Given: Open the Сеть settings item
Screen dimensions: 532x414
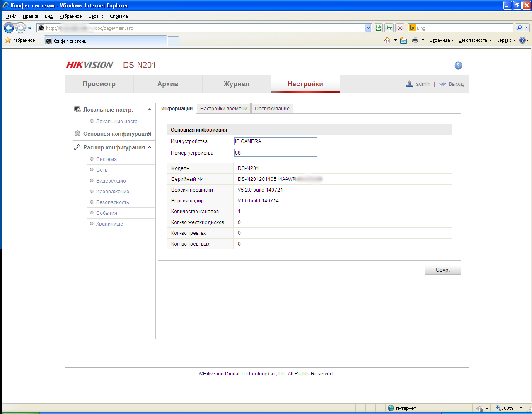Looking at the screenshot, I should click(x=102, y=170).
